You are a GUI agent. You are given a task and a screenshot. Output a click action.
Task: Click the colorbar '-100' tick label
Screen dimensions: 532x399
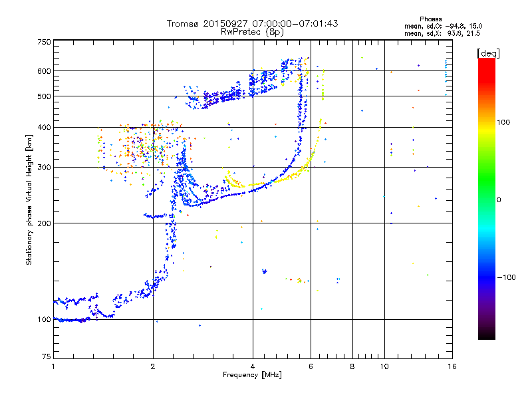[507, 277]
